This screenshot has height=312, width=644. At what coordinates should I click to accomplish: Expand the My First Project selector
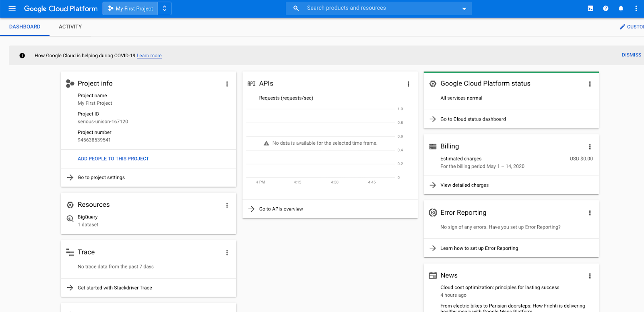point(137,8)
